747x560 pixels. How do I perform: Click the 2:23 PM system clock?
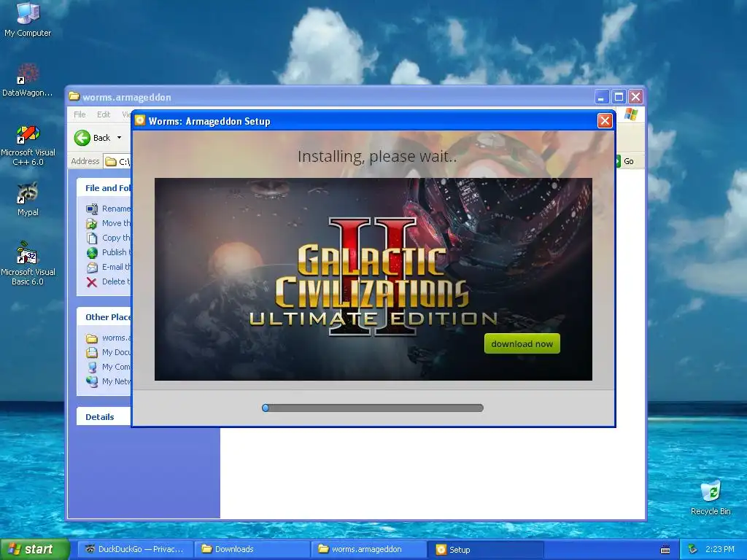(719, 550)
